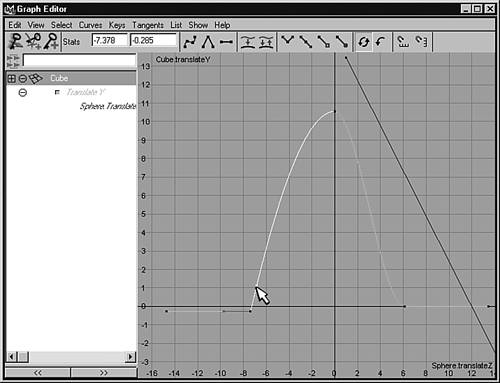Open the Edit menu
The height and width of the screenshot is (383, 500).
tap(15, 25)
